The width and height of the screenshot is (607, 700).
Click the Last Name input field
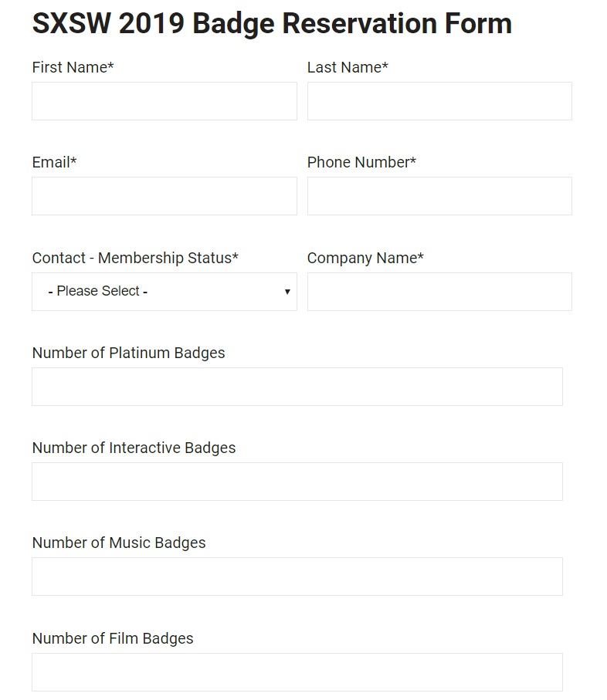coord(439,101)
